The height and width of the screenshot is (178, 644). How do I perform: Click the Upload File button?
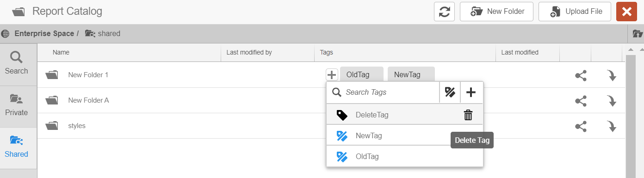pos(575,12)
